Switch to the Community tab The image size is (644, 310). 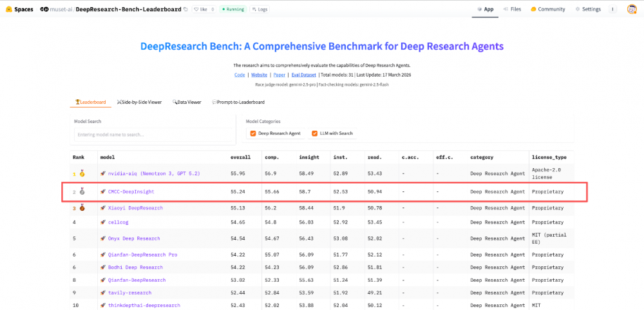coord(548,9)
